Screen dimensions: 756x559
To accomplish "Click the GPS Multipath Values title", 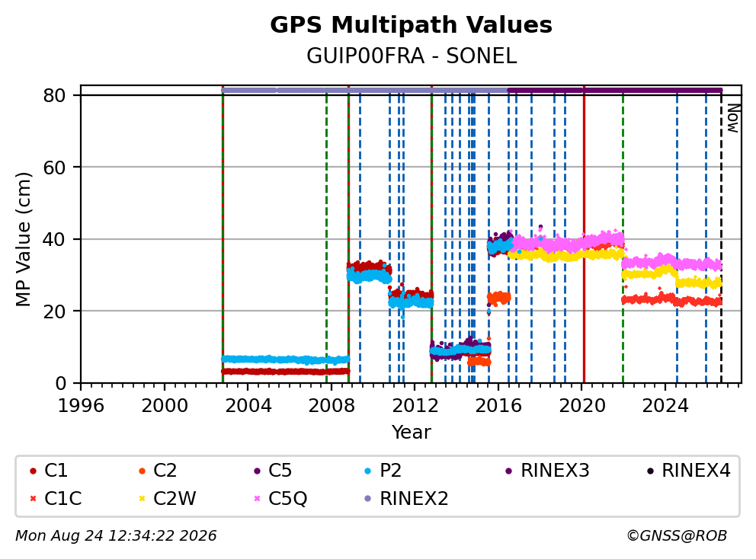I will 411,25.
